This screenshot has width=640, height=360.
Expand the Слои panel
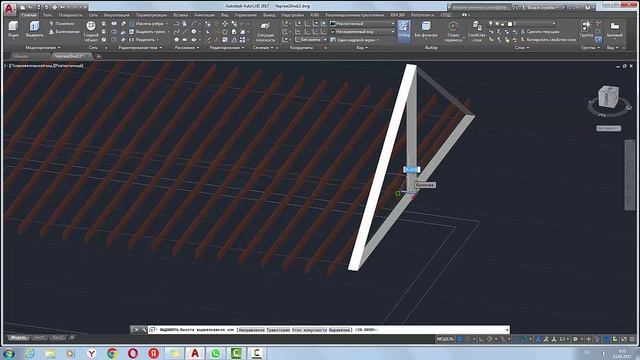pos(522,48)
